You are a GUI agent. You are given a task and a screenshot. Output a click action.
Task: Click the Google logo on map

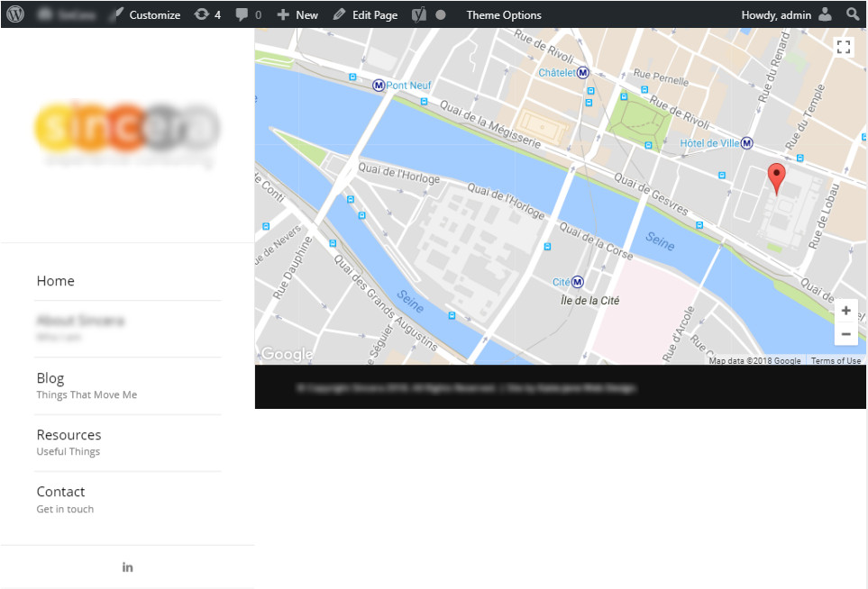click(287, 353)
